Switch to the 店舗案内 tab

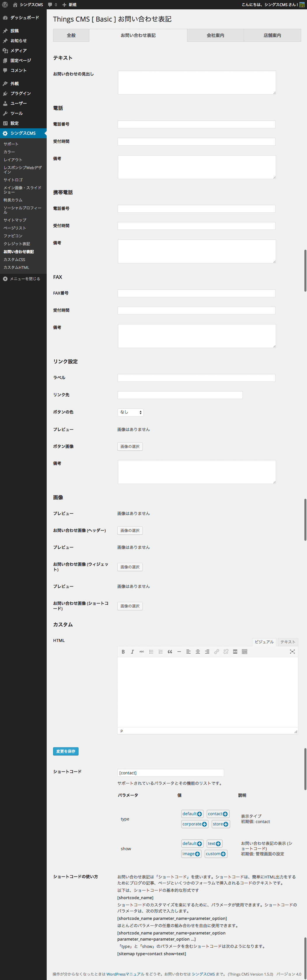click(x=272, y=35)
